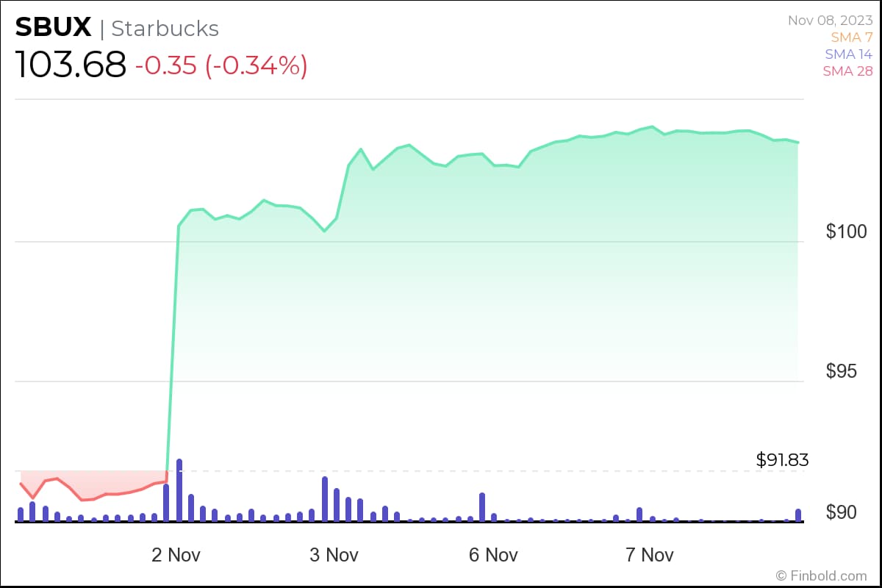The width and height of the screenshot is (882, 588).
Task: Click the last volume bar on the right
Action: tap(798, 514)
